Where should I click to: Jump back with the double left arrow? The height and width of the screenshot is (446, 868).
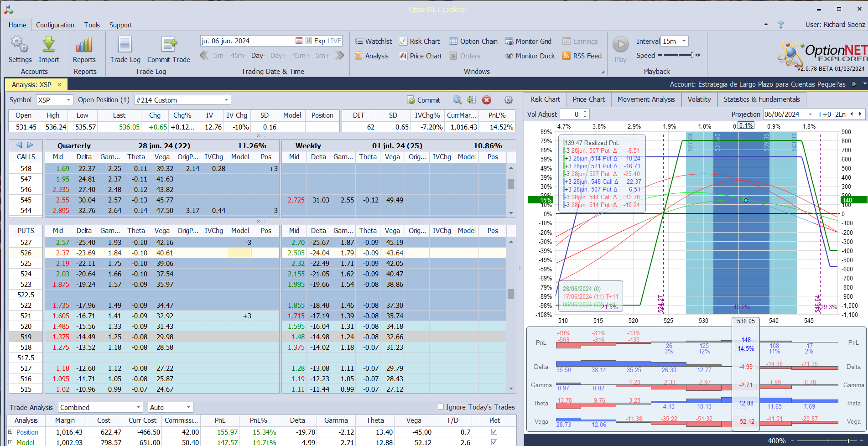204,55
